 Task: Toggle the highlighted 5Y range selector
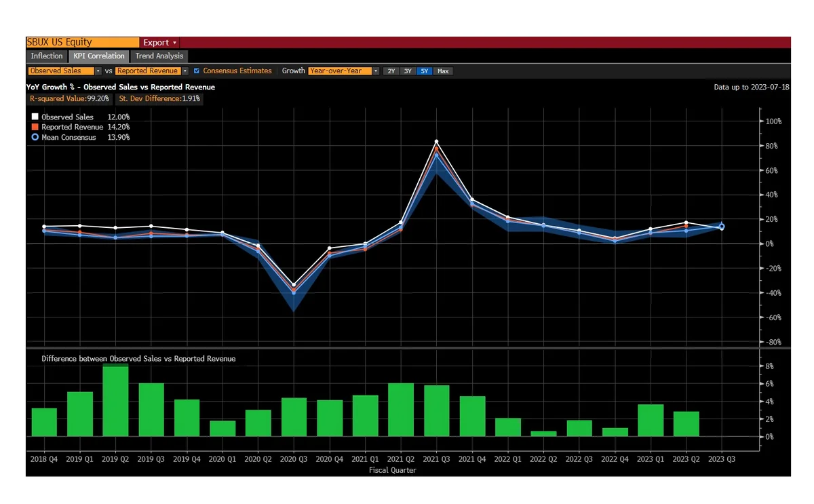425,71
